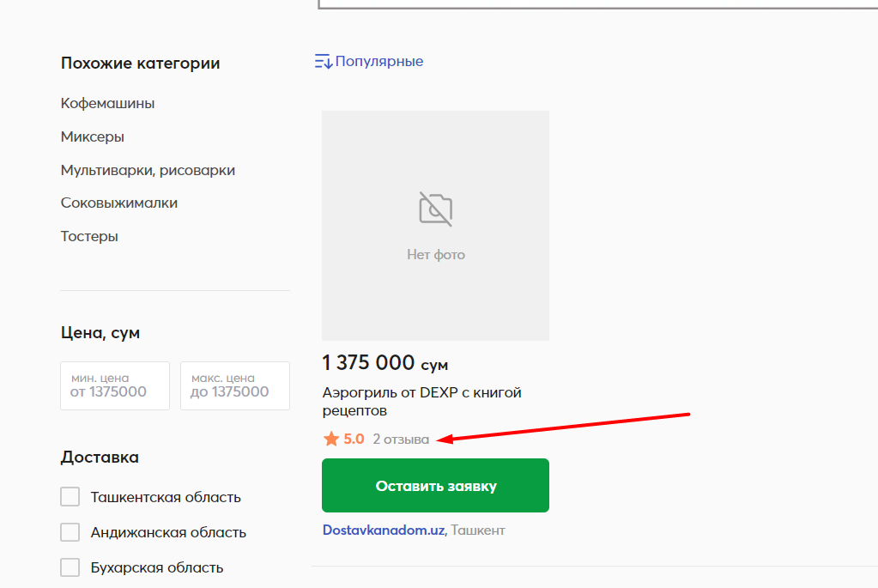Open the Популярные sorting dropdown
878x588 pixels.
[x=369, y=62]
